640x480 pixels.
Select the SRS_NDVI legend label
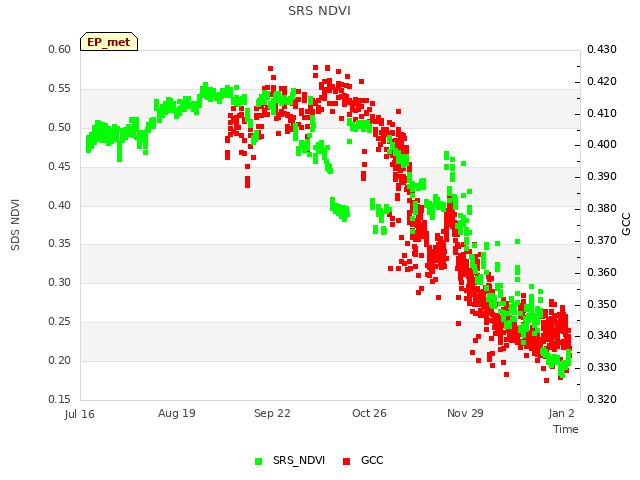299,460
